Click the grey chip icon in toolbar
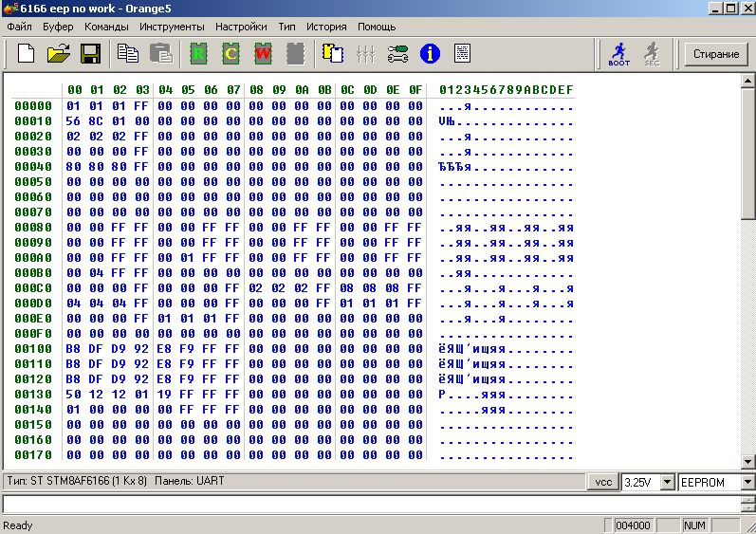Viewport: 756px width, 534px height. pyautogui.click(x=296, y=53)
